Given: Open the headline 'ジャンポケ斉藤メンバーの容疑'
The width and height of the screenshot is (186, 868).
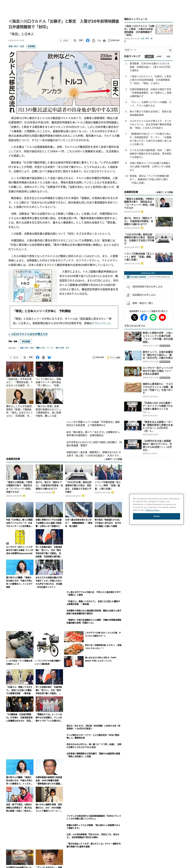Looking at the screenshot, I should click(x=93, y=424).
